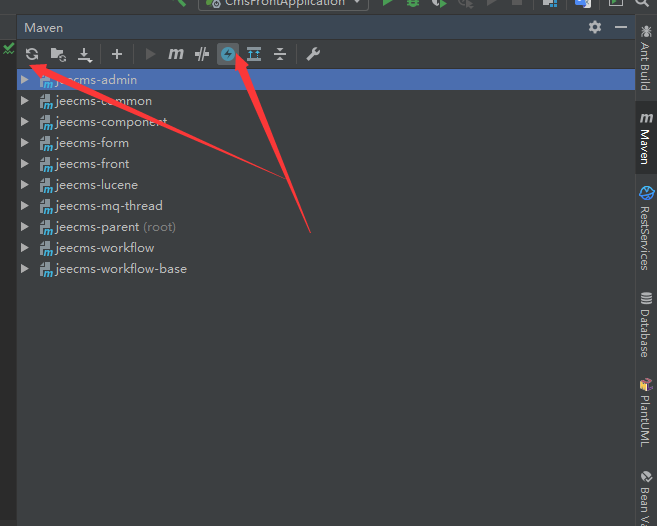This screenshot has height=526, width=657.
Task: Open Maven Settings wrench icon
Action: pos(313,54)
